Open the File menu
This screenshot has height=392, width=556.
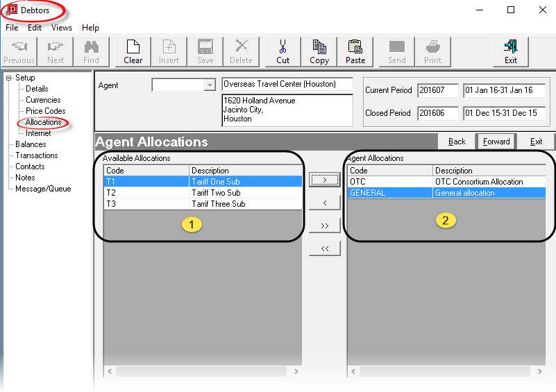12,28
